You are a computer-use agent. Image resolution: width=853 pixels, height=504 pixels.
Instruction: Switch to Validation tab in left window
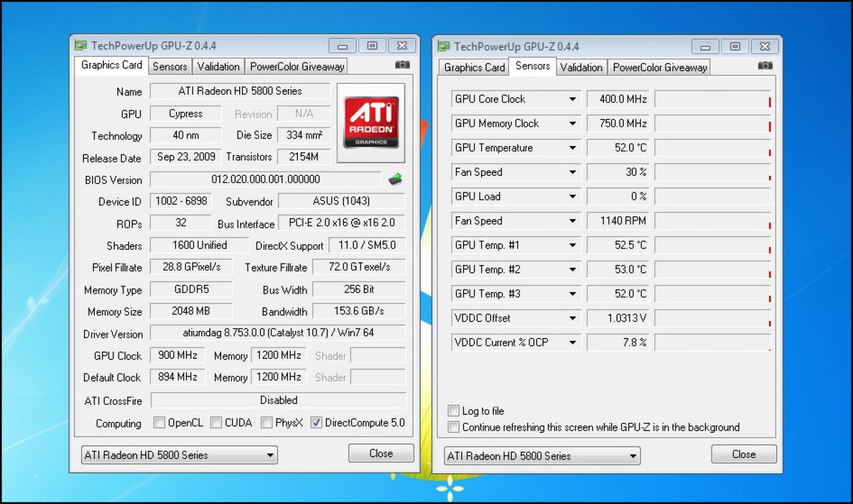pyautogui.click(x=218, y=67)
